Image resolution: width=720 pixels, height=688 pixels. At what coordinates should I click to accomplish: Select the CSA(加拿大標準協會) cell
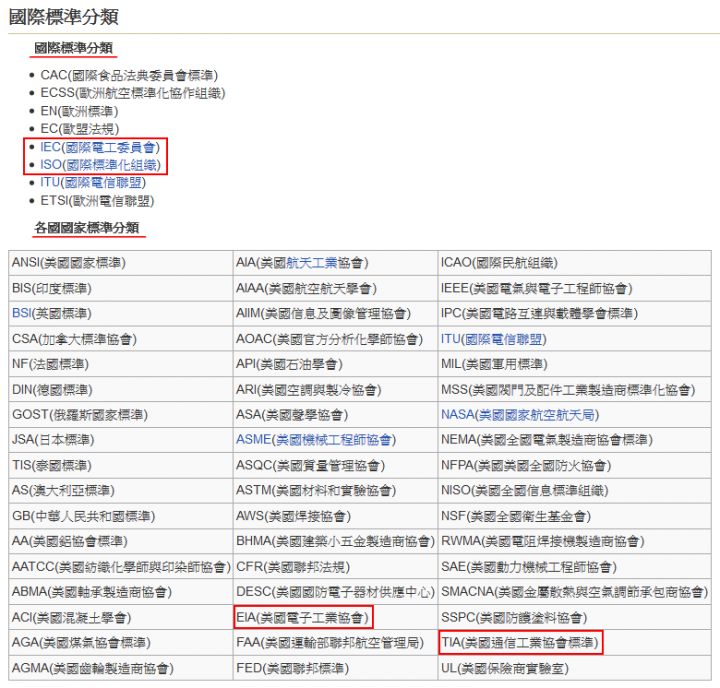pyautogui.click(x=121, y=339)
